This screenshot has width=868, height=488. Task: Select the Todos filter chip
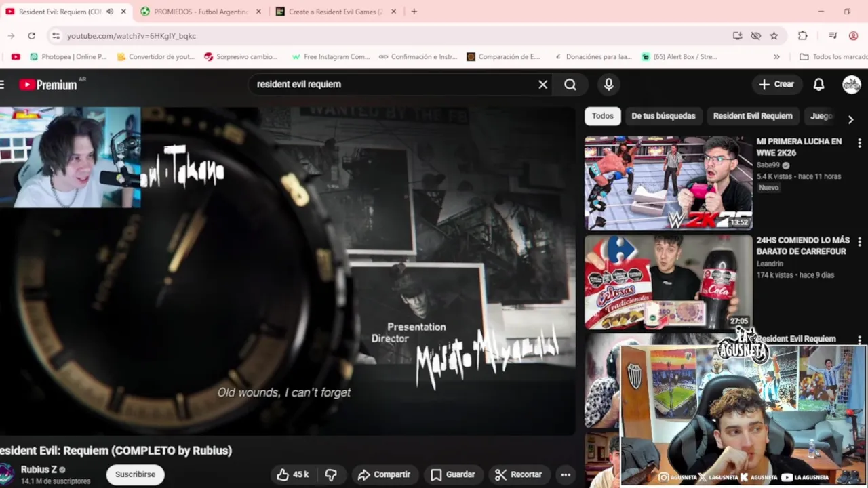602,116
